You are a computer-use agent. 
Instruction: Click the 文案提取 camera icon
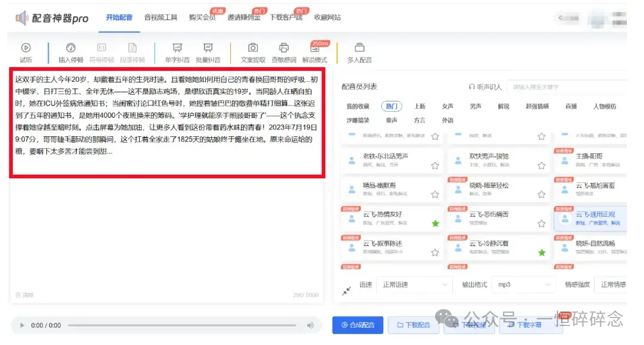coord(253,48)
